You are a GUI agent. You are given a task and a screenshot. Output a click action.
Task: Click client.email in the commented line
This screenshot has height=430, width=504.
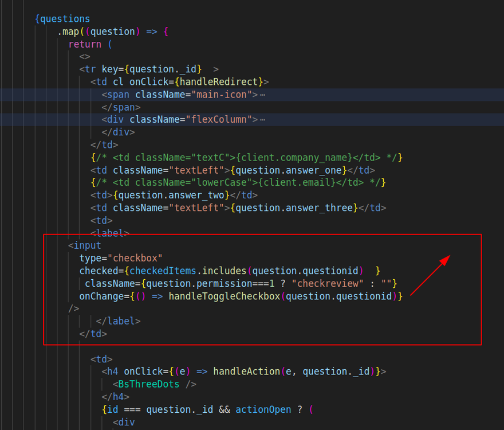pos(306,183)
